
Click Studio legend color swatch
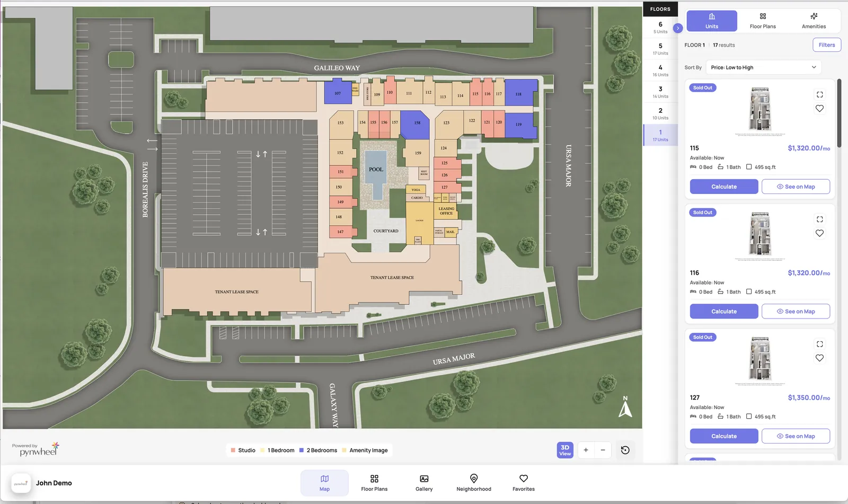(233, 450)
